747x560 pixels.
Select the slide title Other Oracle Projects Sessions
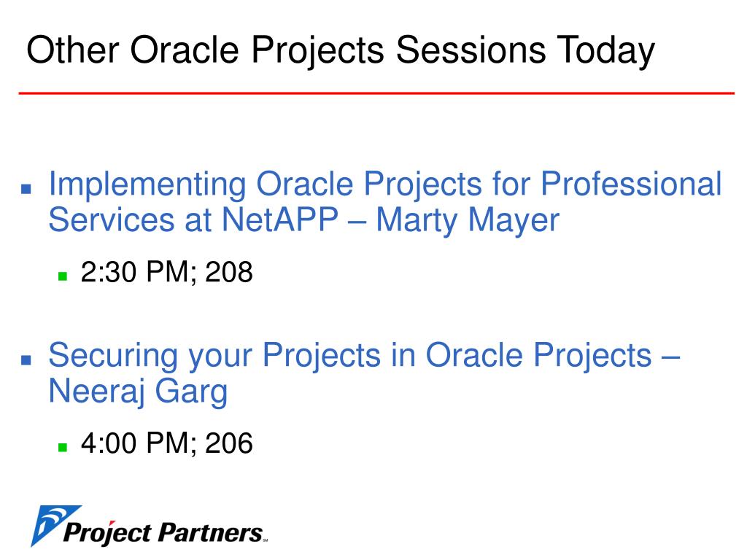[x=285, y=50]
